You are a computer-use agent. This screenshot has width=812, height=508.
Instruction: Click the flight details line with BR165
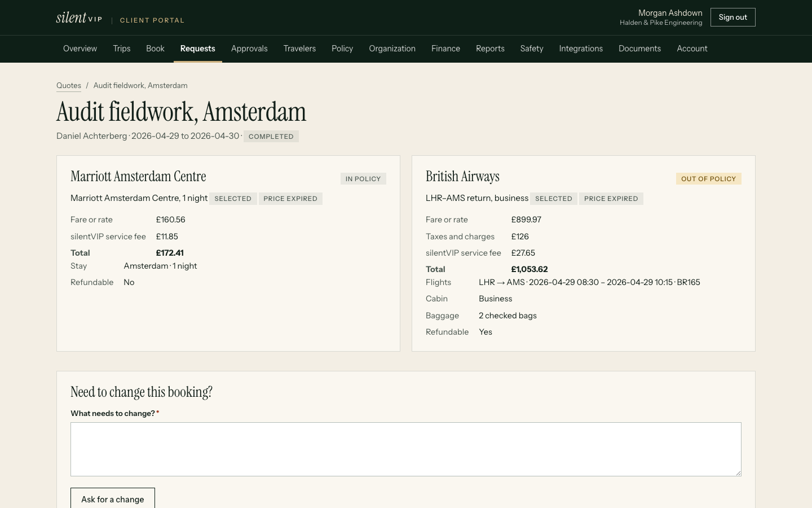point(589,282)
